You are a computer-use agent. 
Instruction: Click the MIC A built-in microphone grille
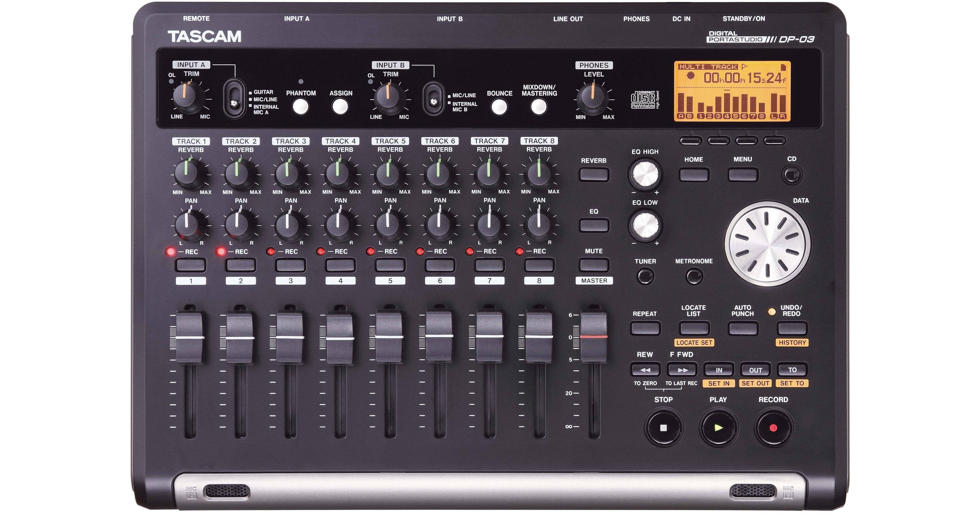[x=227, y=491]
